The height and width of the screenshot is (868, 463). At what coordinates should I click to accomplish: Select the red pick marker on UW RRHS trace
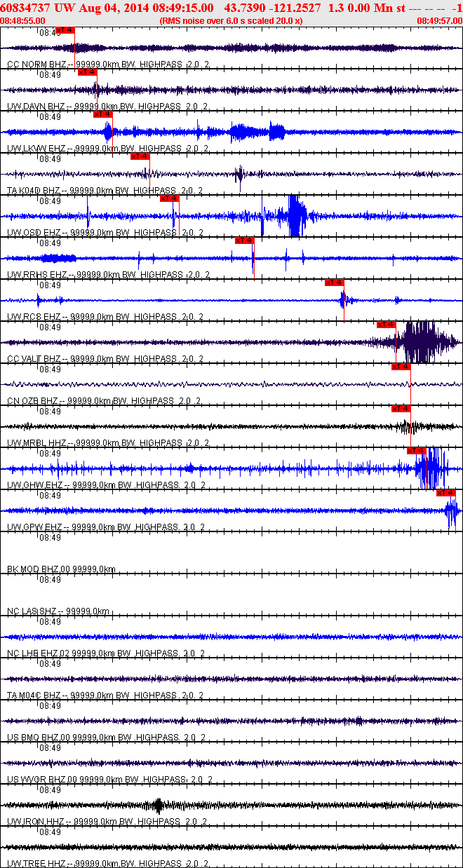point(244,240)
